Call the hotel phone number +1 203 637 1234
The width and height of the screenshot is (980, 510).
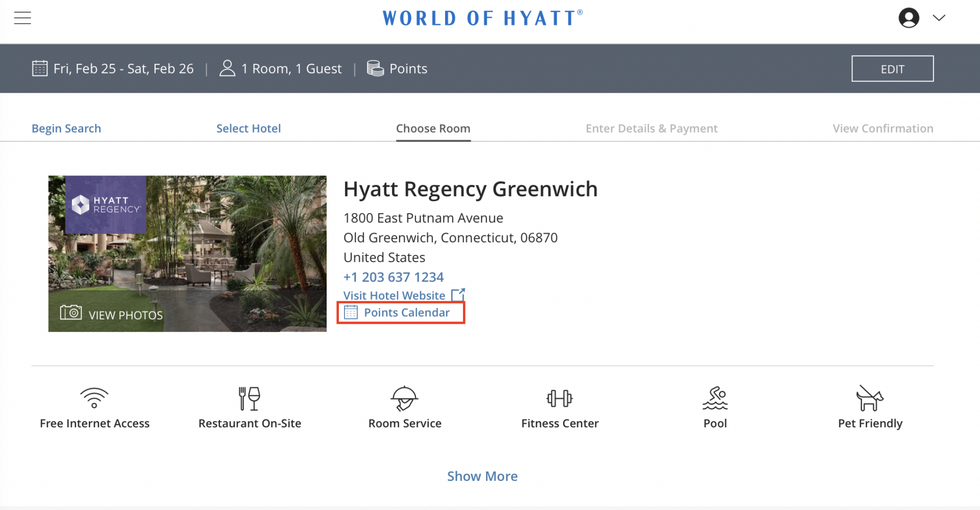(394, 277)
